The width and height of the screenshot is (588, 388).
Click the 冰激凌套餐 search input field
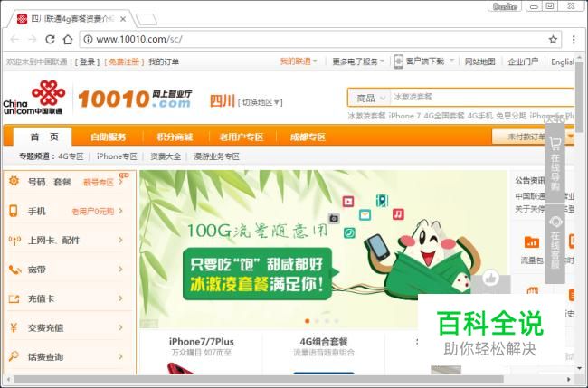point(481,98)
